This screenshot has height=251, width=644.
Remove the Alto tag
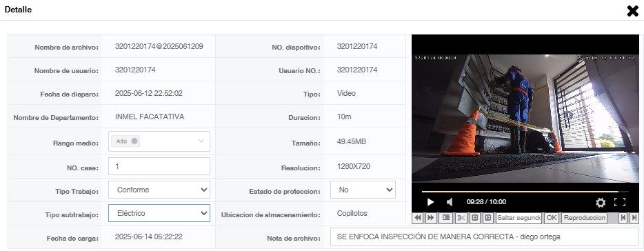click(134, 141)
